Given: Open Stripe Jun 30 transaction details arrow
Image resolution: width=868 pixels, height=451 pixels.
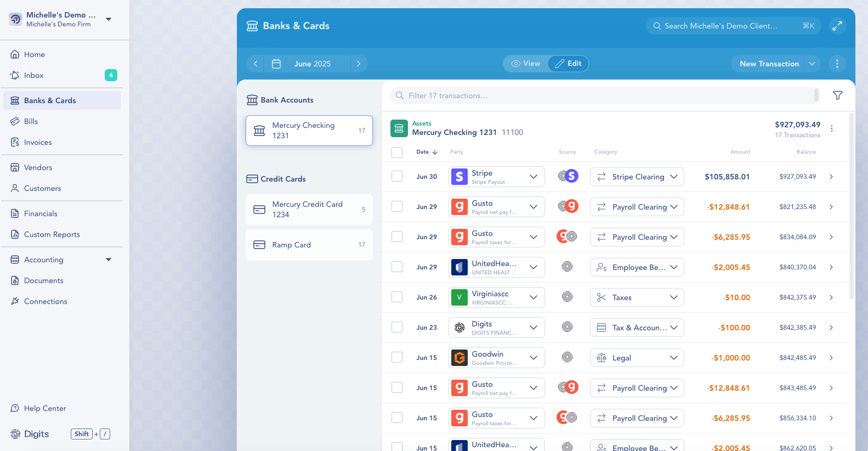Looking at the screenshot, I should click(x=831, y=177).
